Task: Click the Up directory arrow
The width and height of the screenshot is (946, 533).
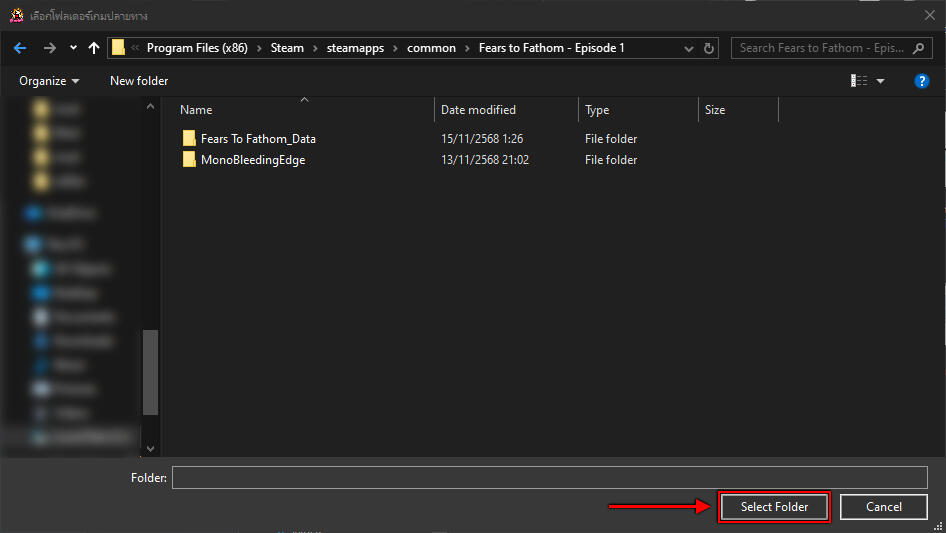Action: (x=94, y=48)
